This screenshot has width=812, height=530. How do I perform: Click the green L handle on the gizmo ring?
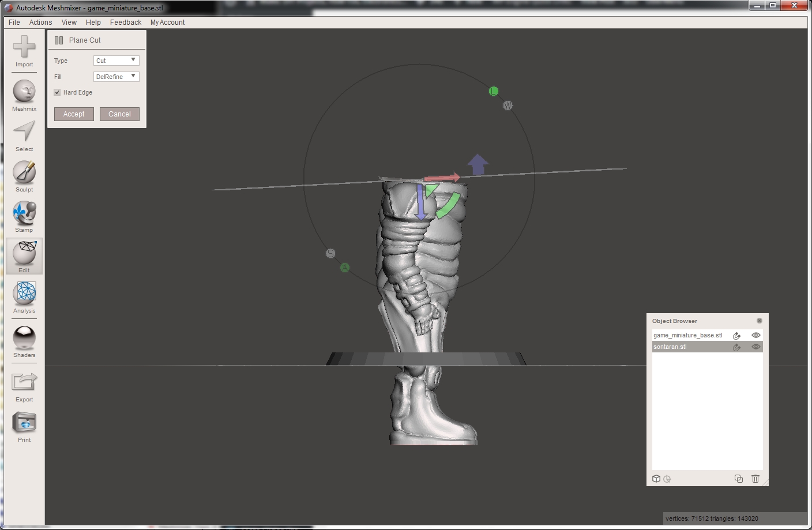pos(493,91)
